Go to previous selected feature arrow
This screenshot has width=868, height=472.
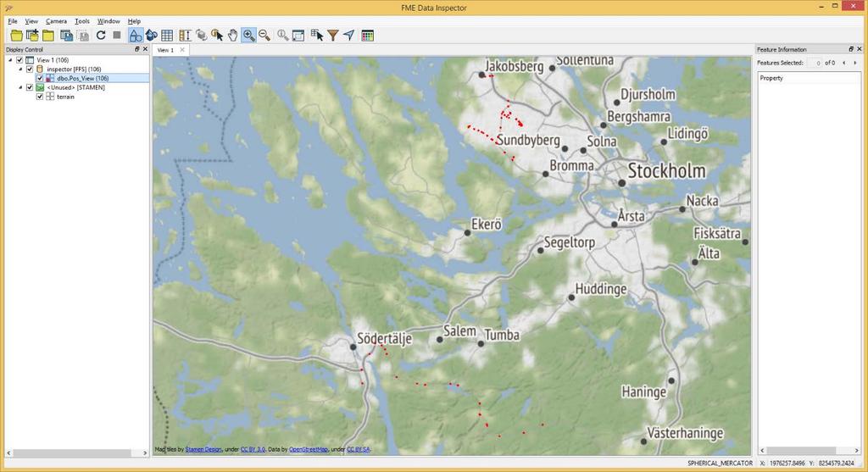843,63
